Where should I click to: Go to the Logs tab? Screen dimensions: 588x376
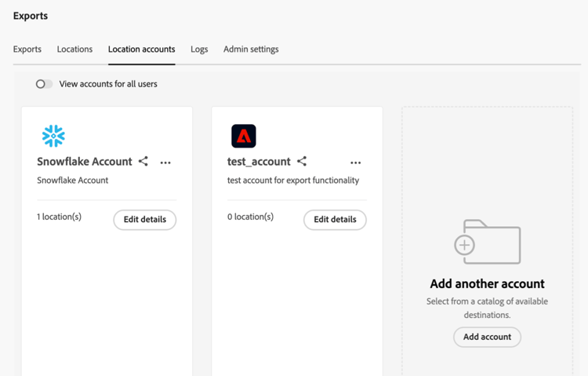point(199,49)
